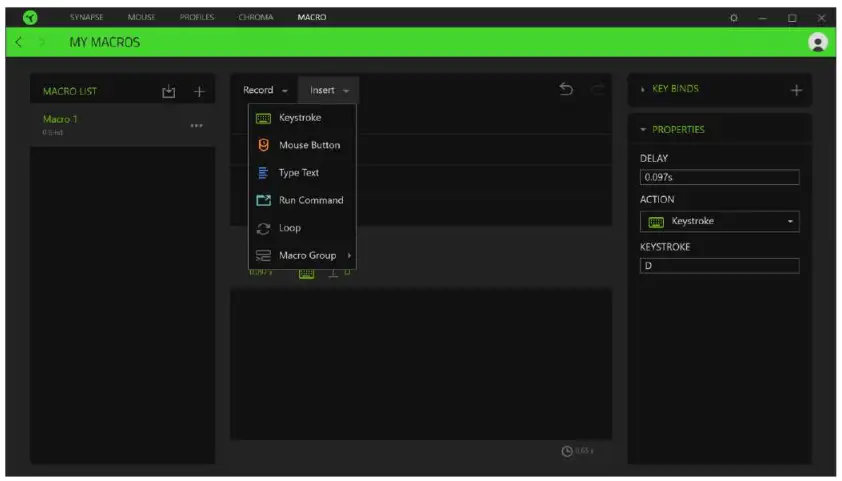Open settings gear icon

coord(734,18)
